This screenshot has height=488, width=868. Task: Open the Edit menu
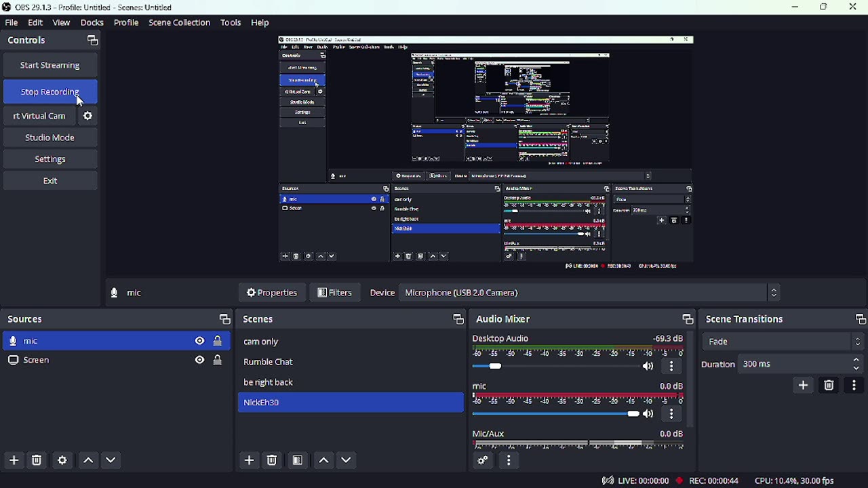point(36,23)
